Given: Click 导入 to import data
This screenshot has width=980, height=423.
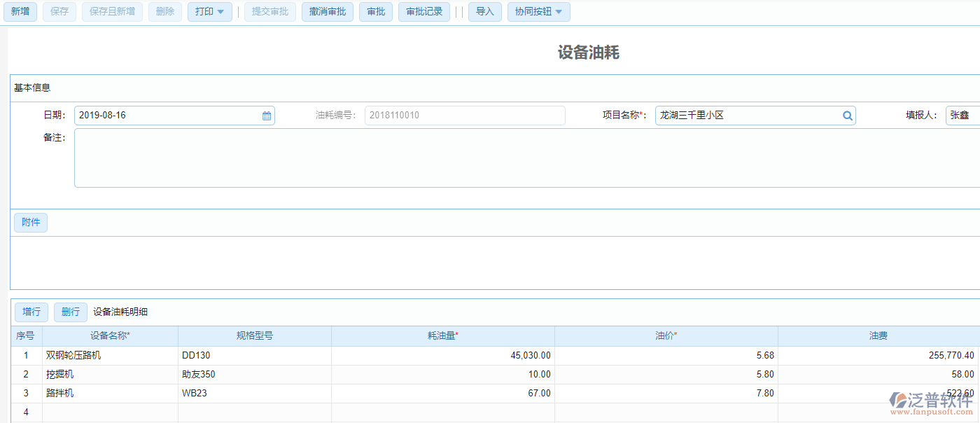Looking at the screenshot, I should [485, 11].
